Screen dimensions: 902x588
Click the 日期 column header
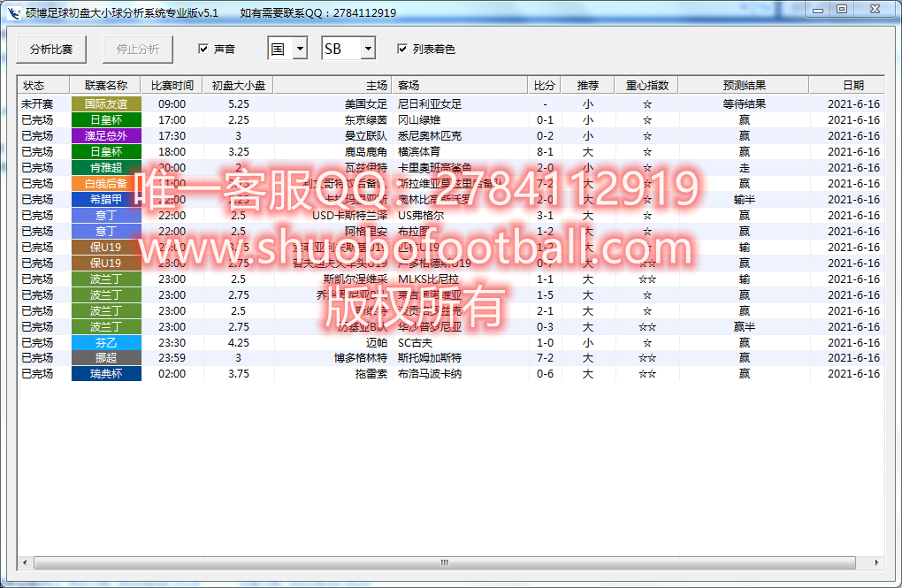coord(852,84)
